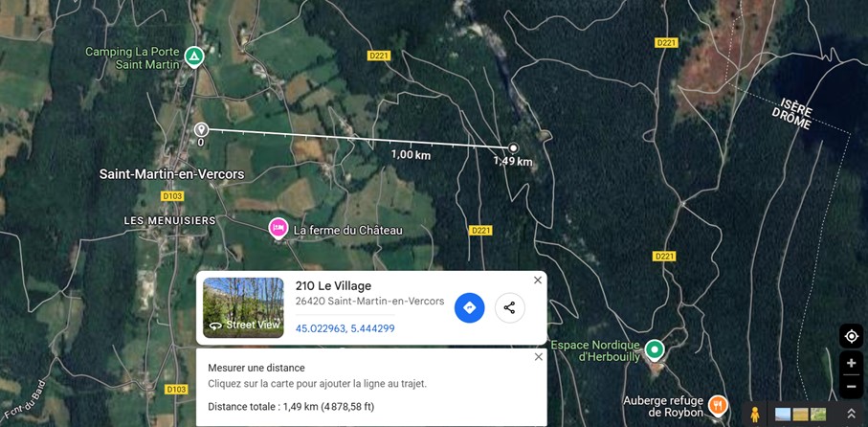
Task: Click the Saint-Martin-en-Vercors town label
Action: click(x=171, y=174)
